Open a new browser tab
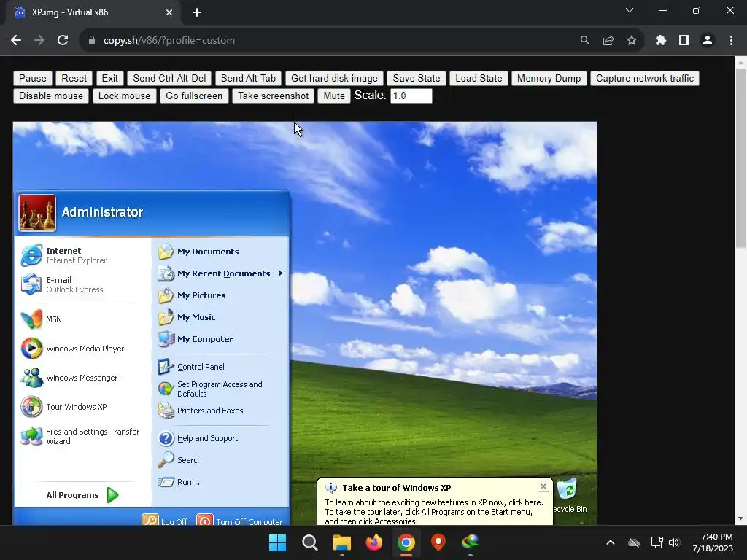The width and height of the screenshot is (747, 560). pos(197,12)
